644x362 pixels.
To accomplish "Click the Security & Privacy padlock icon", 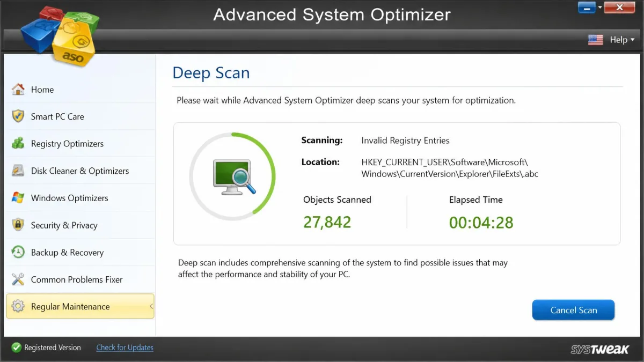I will pos(18,225).
